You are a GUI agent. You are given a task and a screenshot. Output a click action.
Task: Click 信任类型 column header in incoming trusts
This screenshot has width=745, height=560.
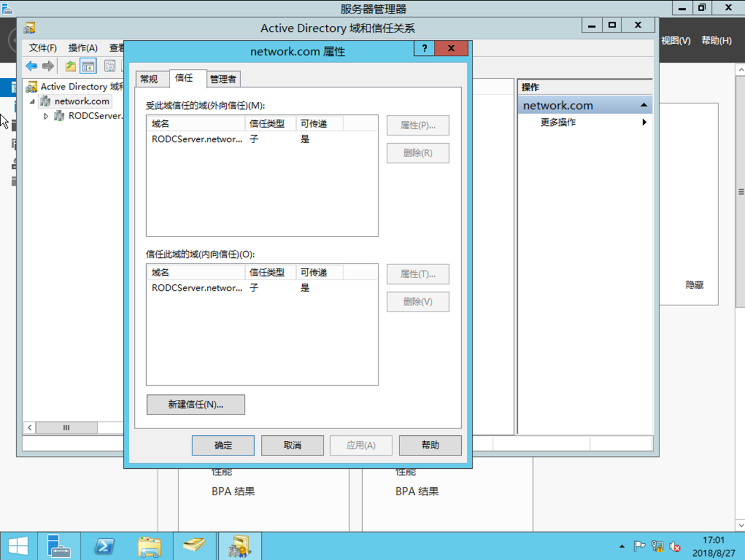[270, 272]
